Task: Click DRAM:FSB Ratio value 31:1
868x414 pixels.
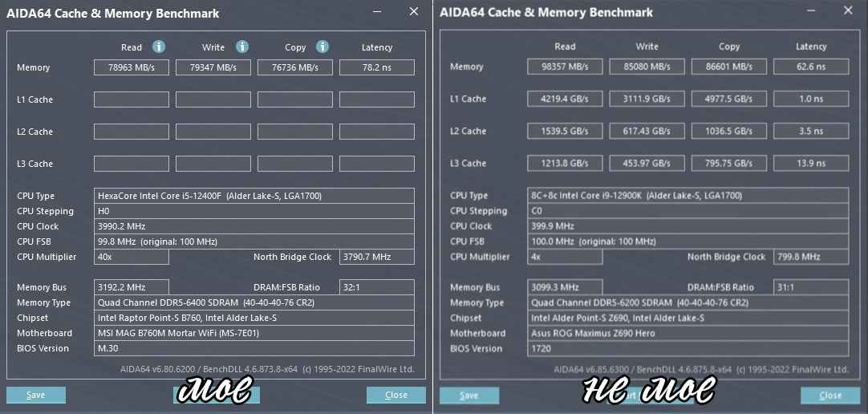Action: (x=811, y=287)
